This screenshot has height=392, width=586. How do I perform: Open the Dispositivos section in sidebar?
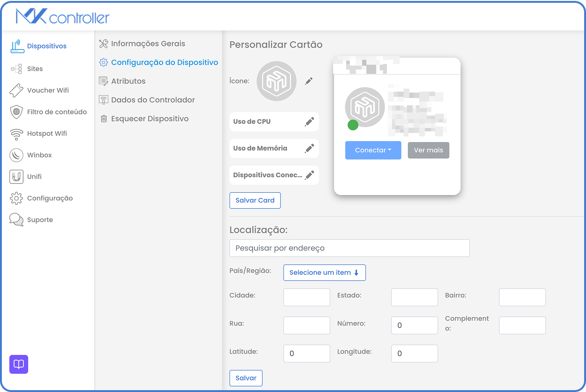(45, 45)
